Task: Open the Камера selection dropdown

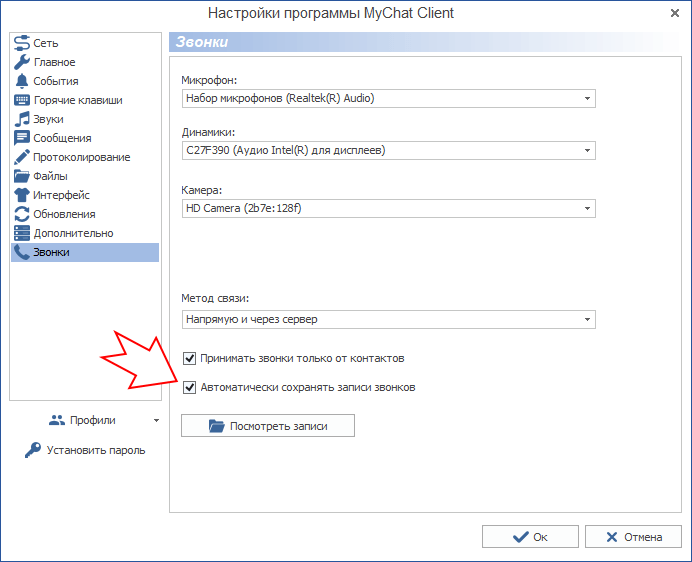Action: (x=587, y=208)
